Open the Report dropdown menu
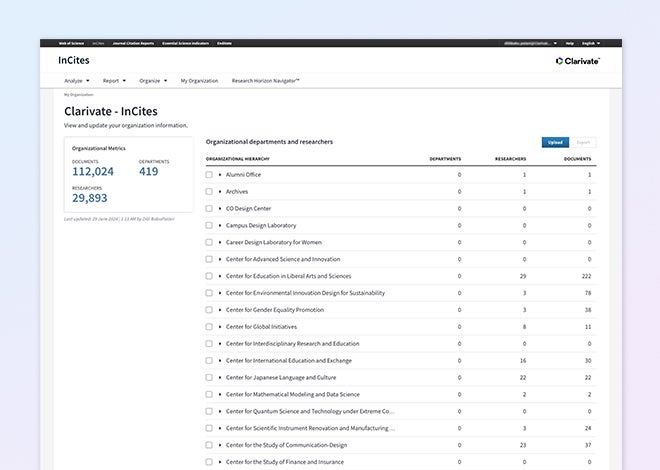The height and width of the screenshot is (470, 660). pyautogui.click(x=114, y=80)
